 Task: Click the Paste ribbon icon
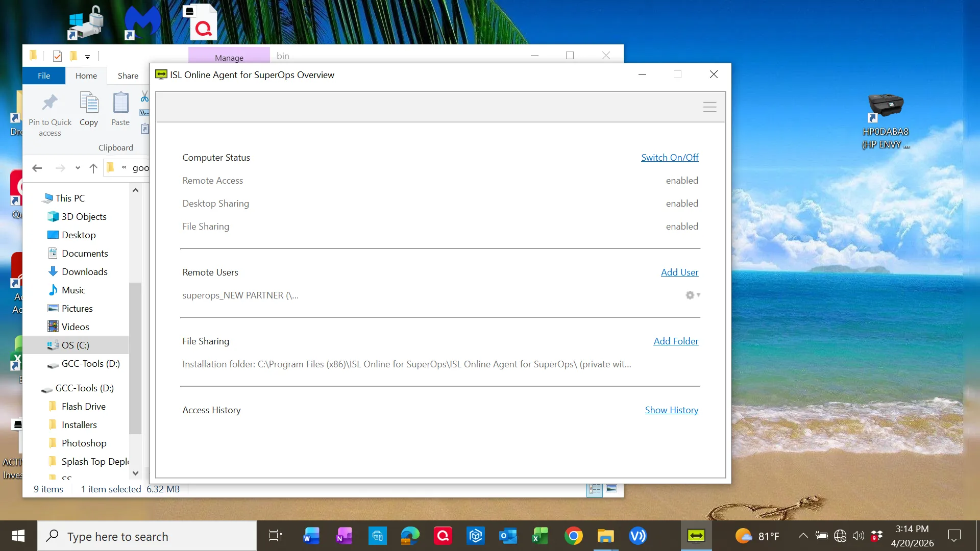click(120, 104)
